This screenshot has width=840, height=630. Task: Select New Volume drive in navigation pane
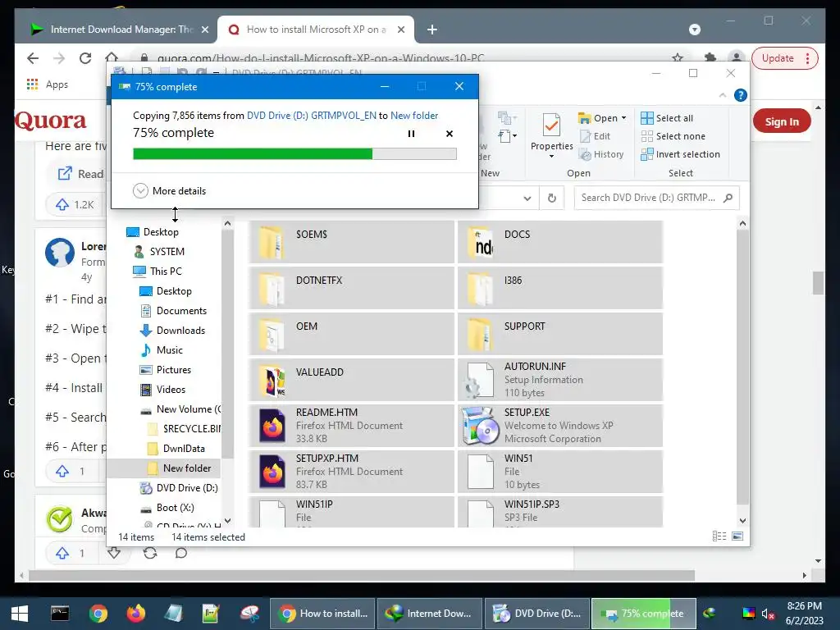point(180,409)
